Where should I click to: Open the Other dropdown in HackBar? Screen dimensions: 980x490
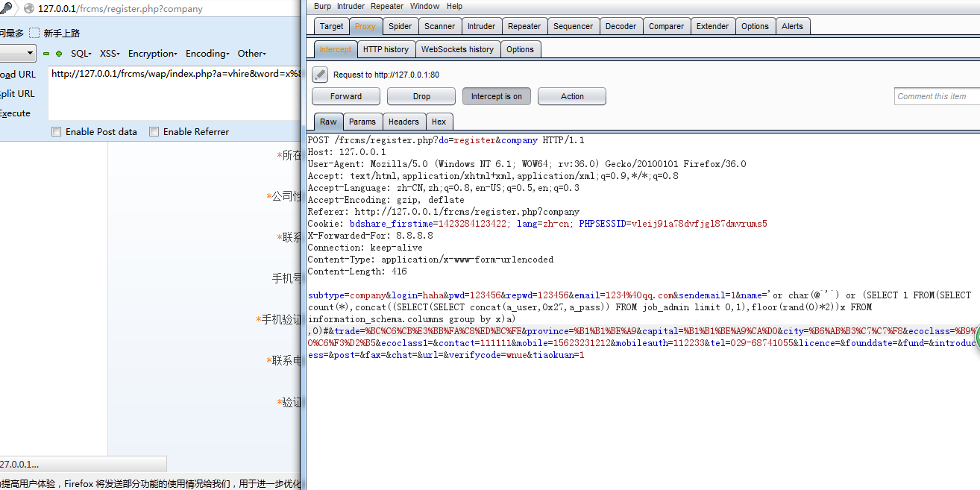[252, 54]
